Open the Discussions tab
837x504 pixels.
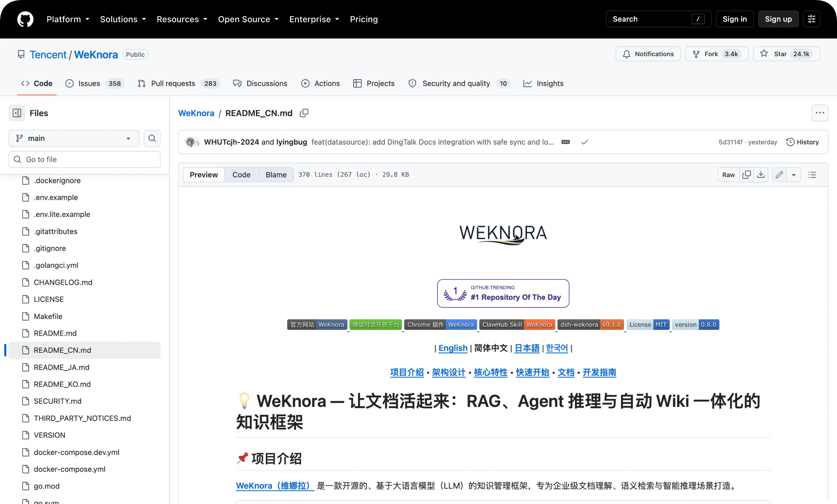pos(260,84)
